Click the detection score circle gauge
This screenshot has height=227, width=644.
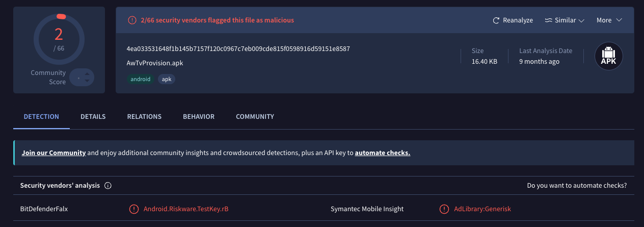(x=59, y=39)
